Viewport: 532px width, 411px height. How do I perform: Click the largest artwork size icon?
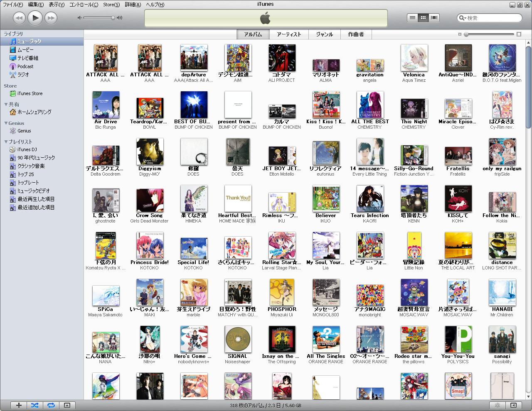click(x=519, y=34)
